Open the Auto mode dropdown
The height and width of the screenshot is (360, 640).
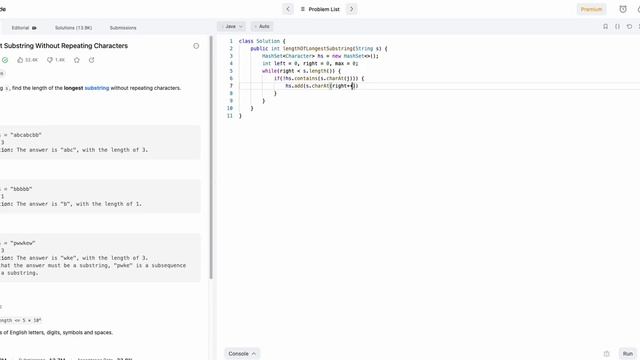click(x=262, y=27)
